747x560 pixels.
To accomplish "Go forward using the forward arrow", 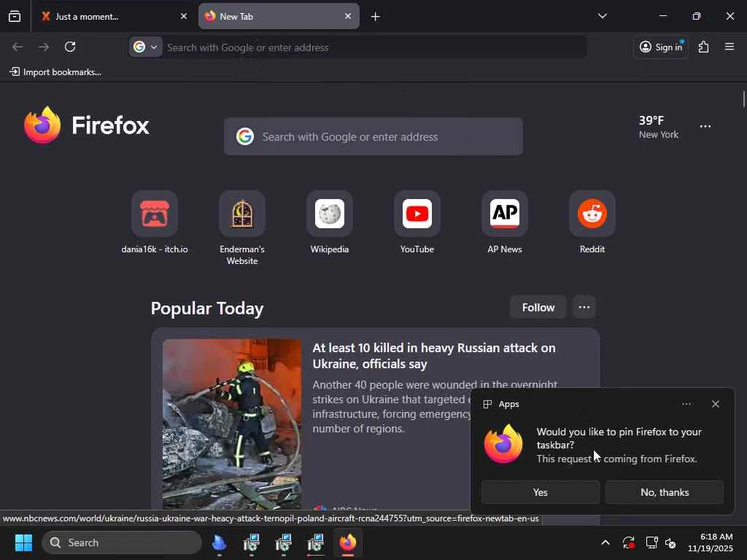I will coord(44,47).
